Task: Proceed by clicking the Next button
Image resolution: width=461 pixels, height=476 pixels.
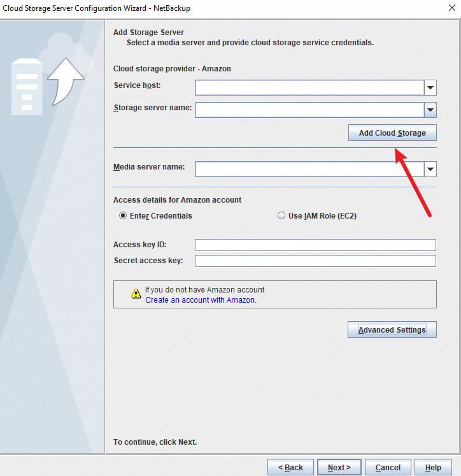Action: pyautogui.click(x=339, y=467)
